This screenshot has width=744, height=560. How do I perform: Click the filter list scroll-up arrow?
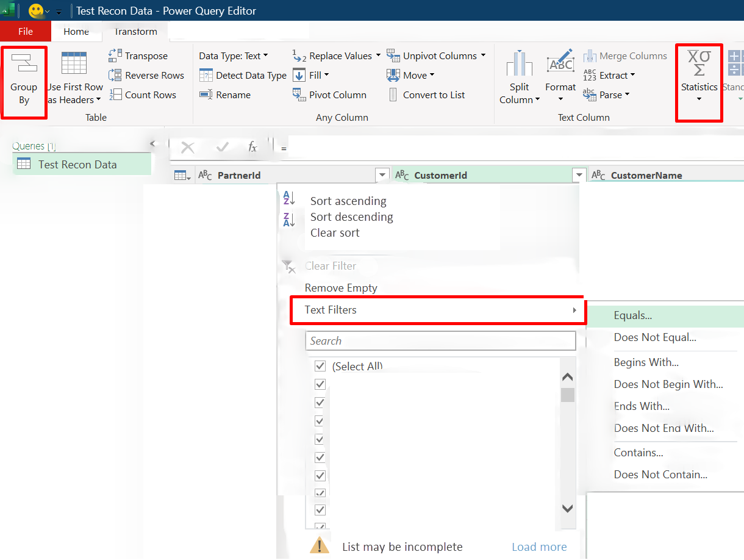pyautogui.click(x=567, y=378)
